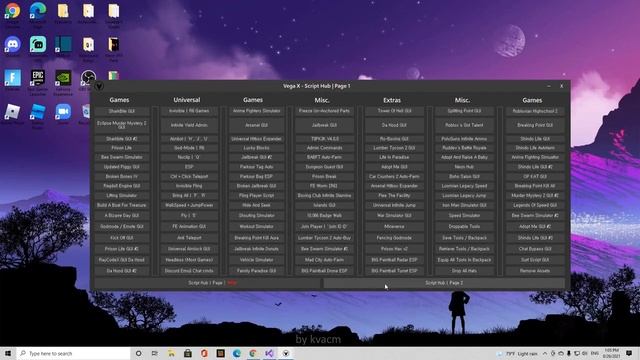Run Anime Fighters Simulator script
640x360 pixels.
coord(256,111)
